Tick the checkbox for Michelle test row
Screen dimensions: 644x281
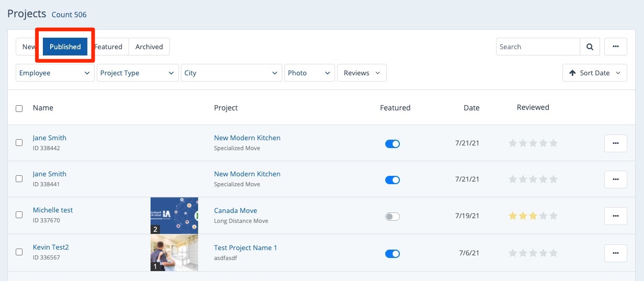pyautogui.click(x=19, y=215)
